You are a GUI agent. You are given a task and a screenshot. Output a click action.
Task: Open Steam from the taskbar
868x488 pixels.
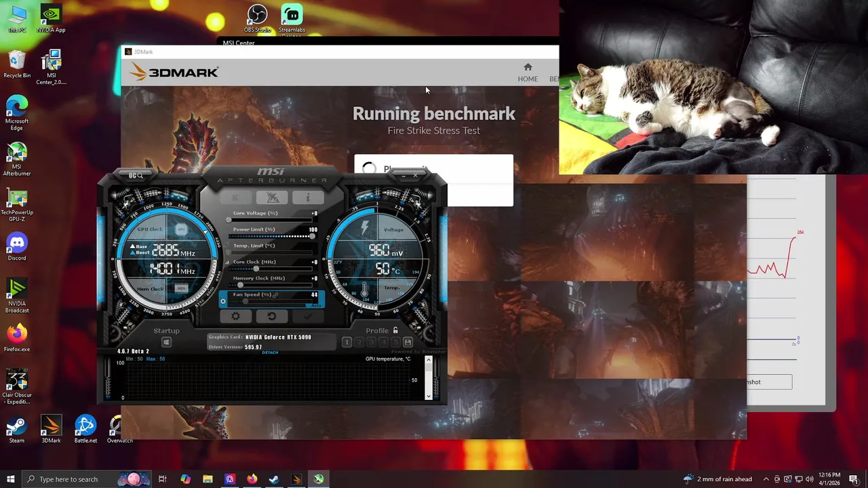(x=274, y=479)
